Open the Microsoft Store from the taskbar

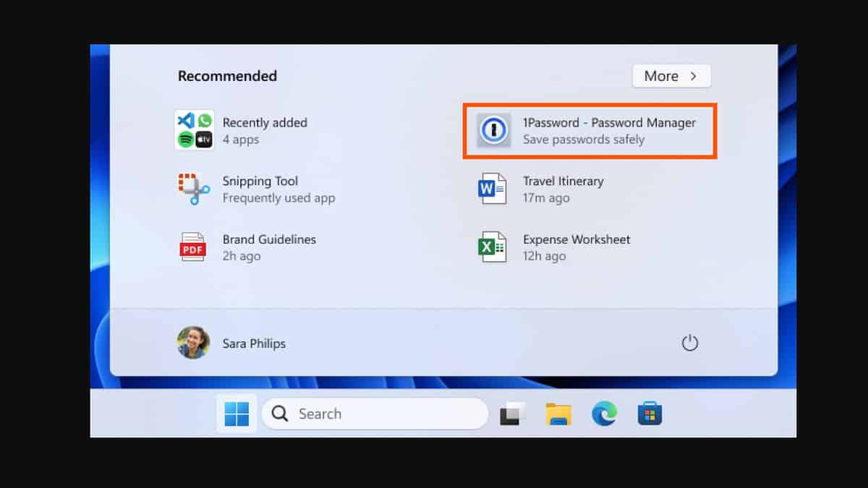[x=650, y=414]
